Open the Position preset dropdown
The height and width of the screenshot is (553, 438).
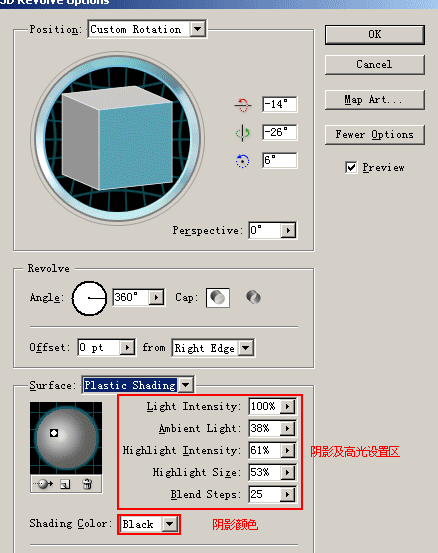pos(198,29)
